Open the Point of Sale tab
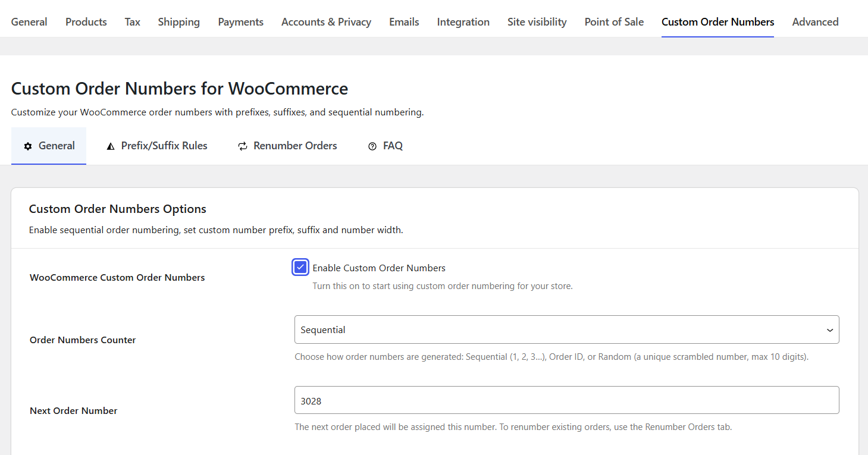This screenshot has height=455, width=868. click(x=615, y=22)
